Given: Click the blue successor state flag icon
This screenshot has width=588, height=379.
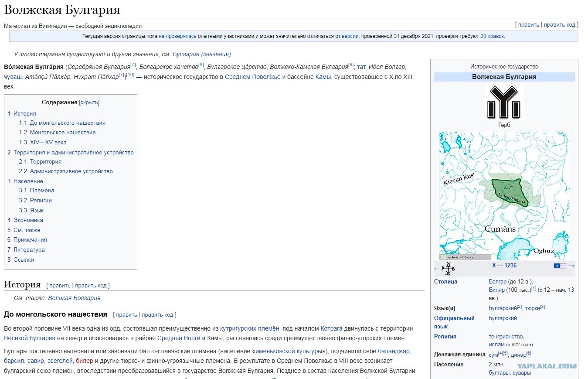Looking at the screenshot, I should click(x=557, y=266).
